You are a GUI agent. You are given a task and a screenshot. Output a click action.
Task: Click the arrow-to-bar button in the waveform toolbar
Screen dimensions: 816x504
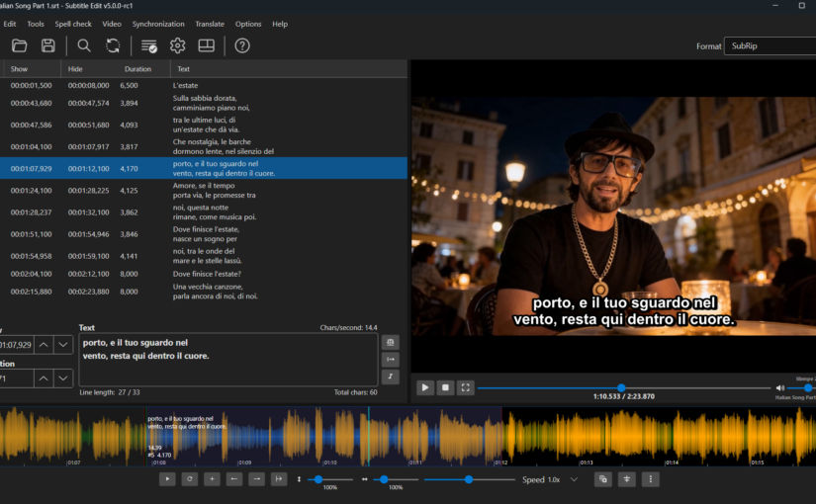(279, 479)
